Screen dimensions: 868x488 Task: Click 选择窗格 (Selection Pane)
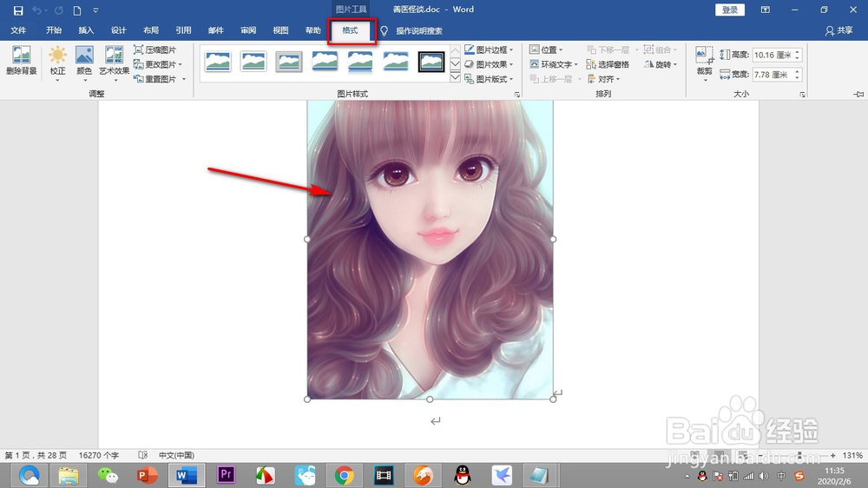point(608,64)
